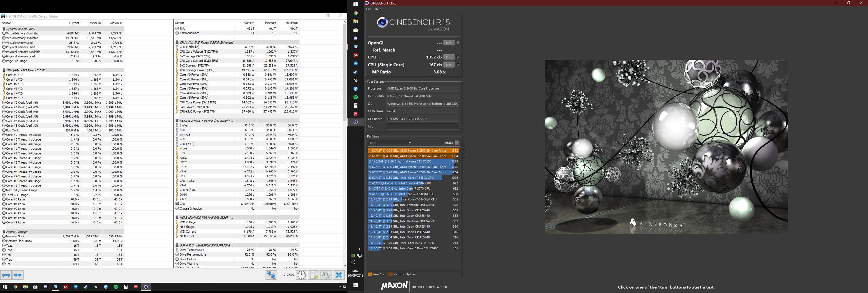Open HWiNFO sensor settings gear icon
The height and width of the screenshot is (293, 868).
coord(326,275)
